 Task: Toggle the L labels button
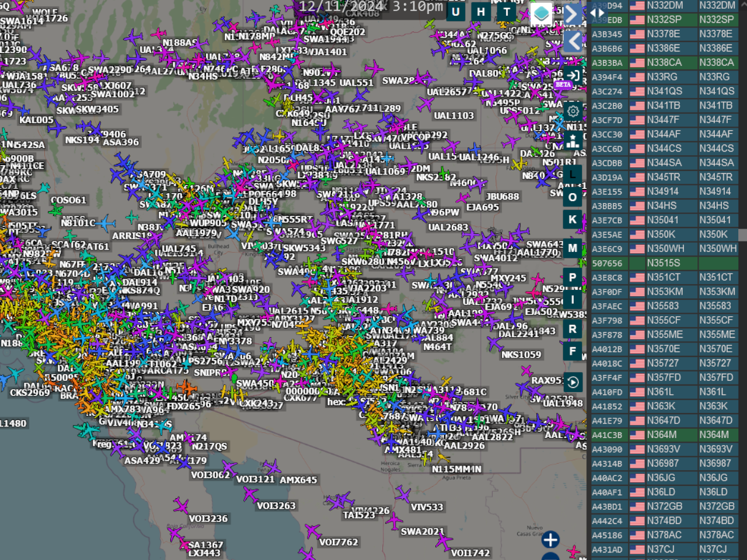573,174
